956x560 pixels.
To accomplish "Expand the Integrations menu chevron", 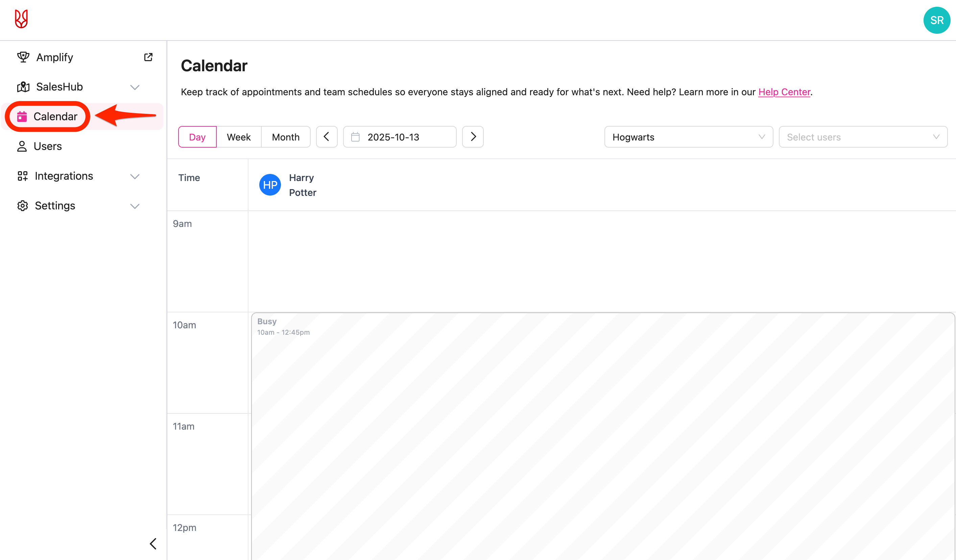I will point(135,176).
